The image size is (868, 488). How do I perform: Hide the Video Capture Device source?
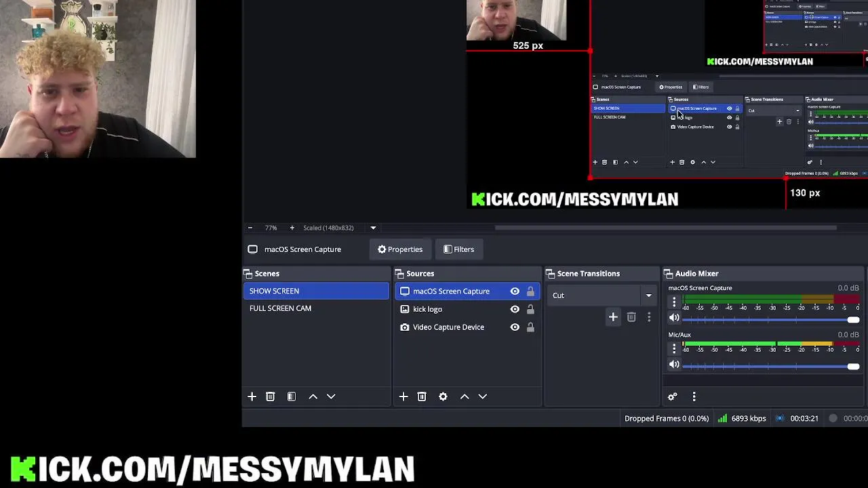(515, 327)
